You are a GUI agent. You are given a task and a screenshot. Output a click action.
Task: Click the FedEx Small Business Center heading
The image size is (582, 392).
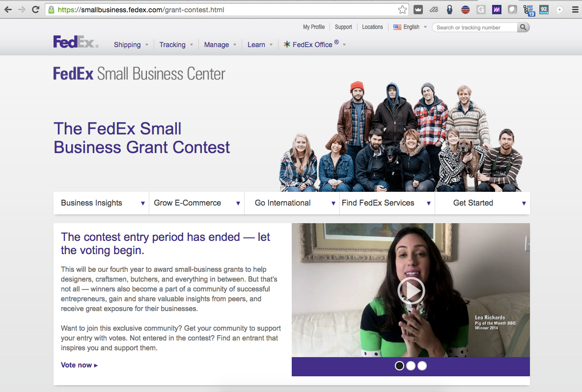coord(139,74)
